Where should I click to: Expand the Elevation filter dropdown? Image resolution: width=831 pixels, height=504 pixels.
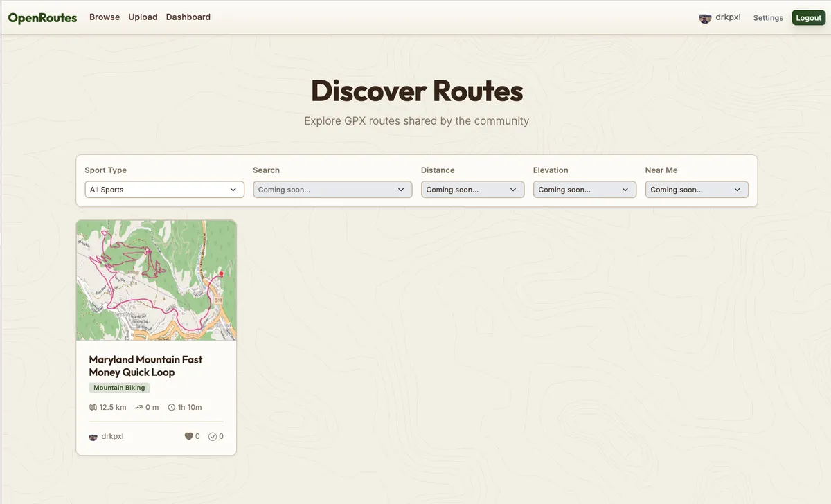tap(584, 190)
